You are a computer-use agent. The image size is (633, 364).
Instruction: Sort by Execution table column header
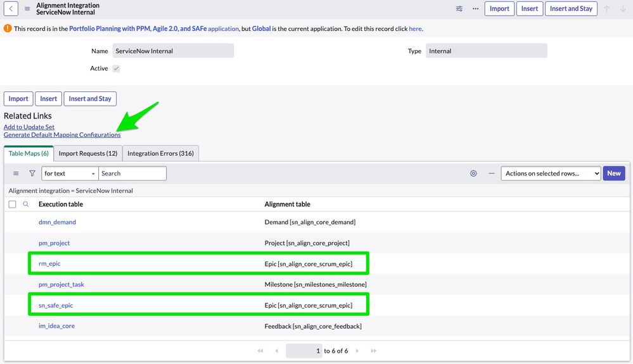click(x=61, y=204)
